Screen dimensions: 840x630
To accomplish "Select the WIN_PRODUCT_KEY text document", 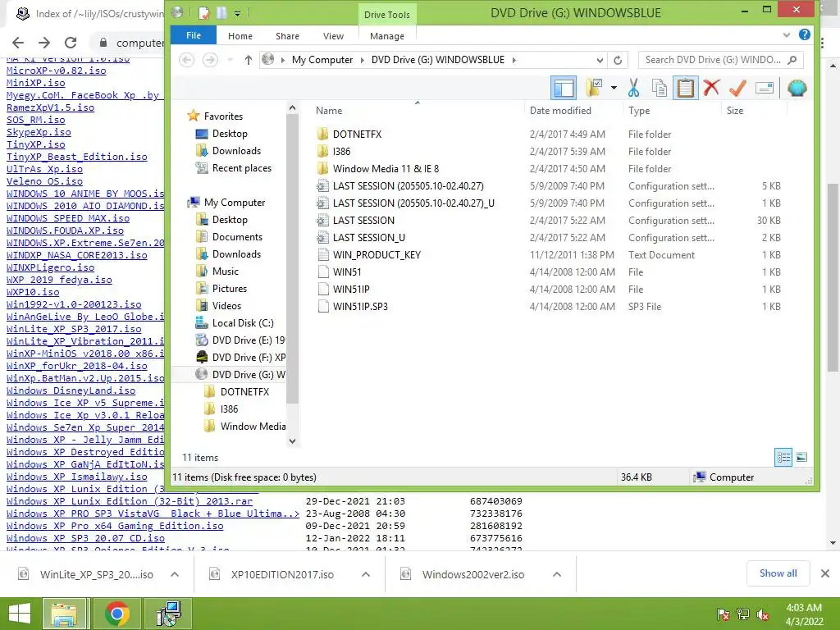I will (377, 255).
